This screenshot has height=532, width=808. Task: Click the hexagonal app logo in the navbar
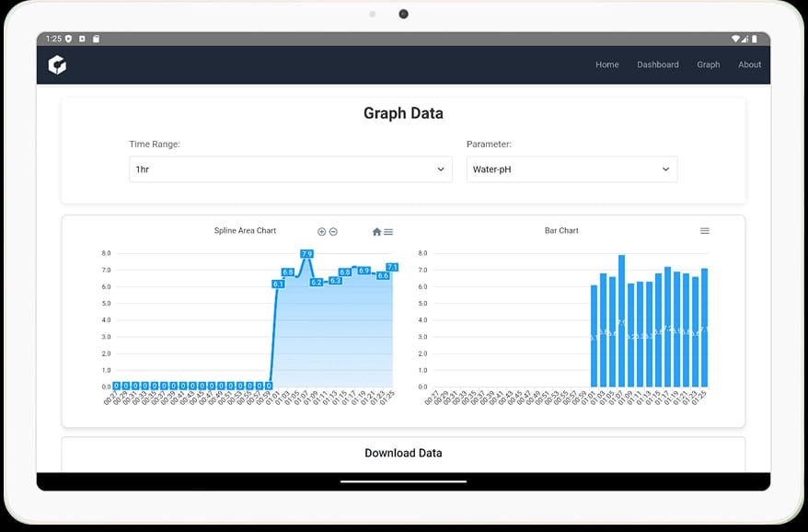(56, 64)
